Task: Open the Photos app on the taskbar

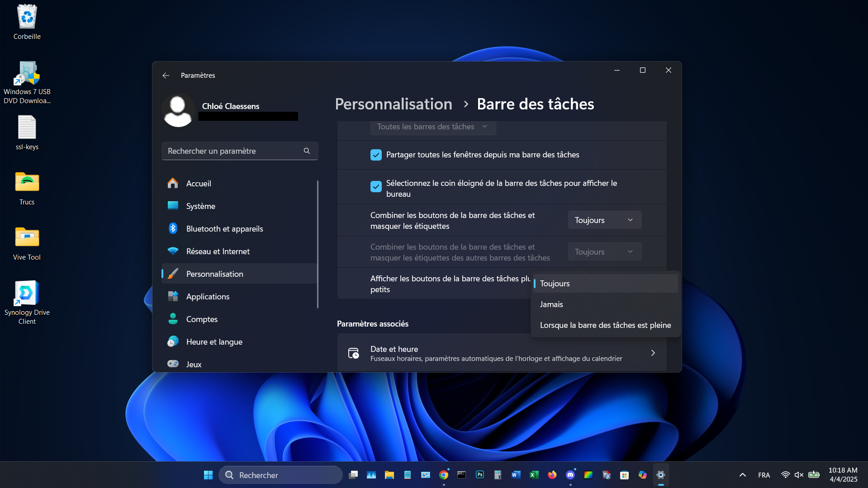Action: click(371, 475)
